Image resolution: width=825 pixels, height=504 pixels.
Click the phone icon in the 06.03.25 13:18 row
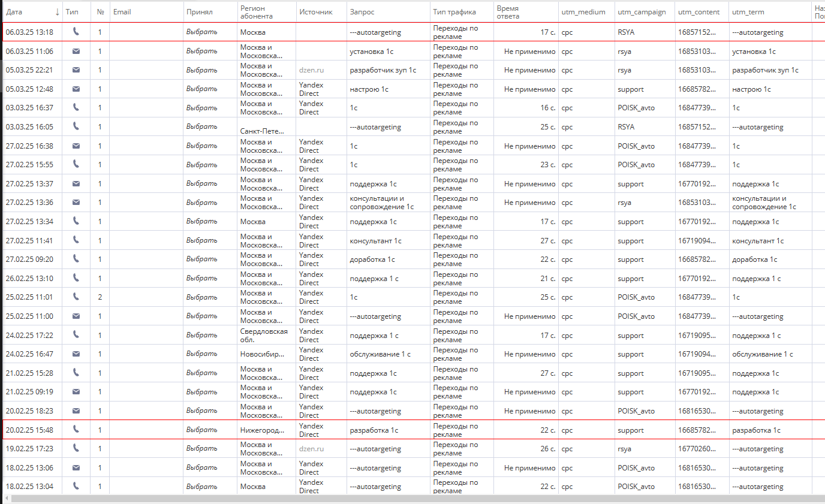point(76,32)
